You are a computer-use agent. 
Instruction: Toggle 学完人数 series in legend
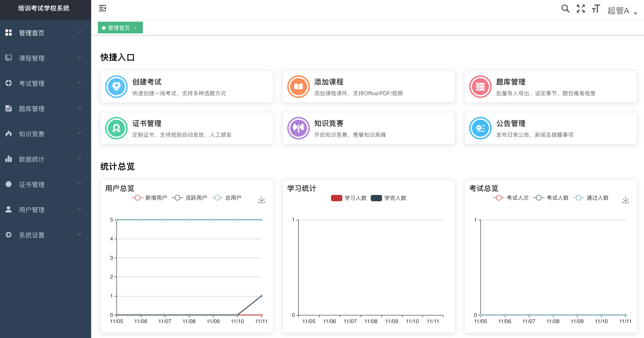point(389,198)
